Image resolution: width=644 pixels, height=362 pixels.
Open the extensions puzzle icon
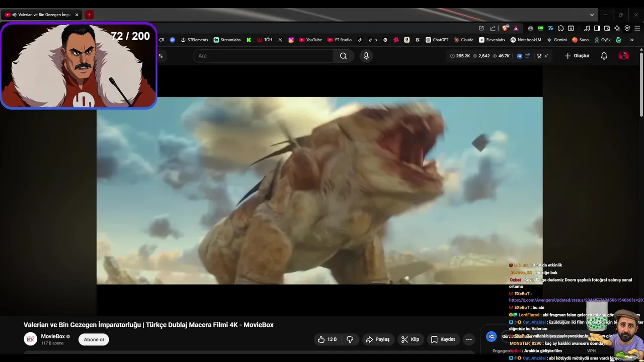click(561, 28)
